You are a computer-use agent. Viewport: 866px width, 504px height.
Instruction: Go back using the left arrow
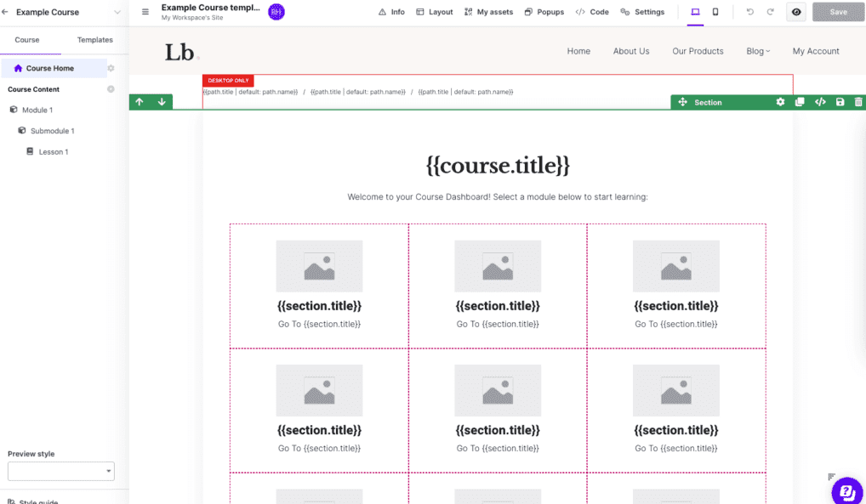tap(5, 12)
